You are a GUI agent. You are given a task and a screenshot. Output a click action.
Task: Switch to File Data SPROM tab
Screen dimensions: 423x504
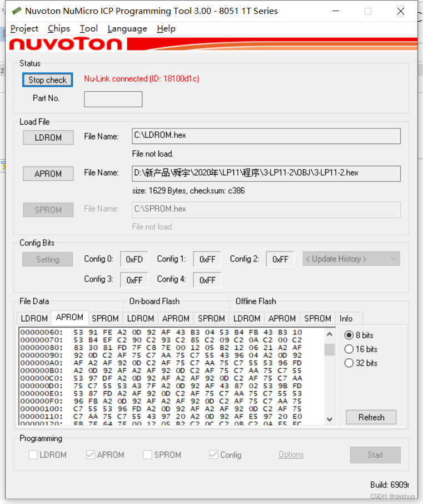[106, 318]
